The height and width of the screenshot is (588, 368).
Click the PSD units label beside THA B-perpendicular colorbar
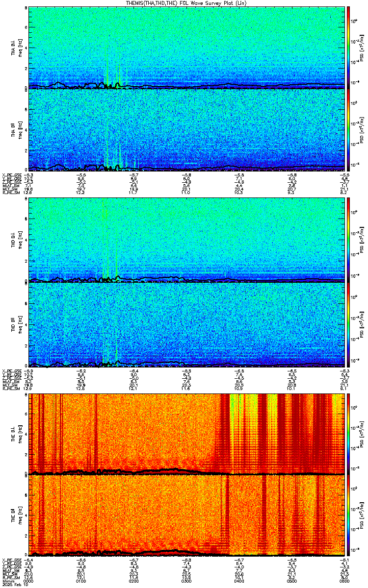coord(362,48)
